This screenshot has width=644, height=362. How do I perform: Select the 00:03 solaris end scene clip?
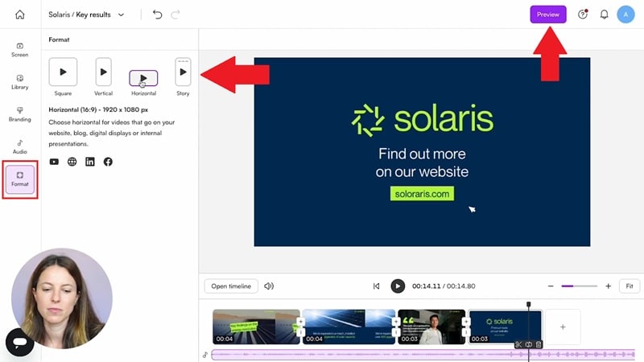coord(506,327)
